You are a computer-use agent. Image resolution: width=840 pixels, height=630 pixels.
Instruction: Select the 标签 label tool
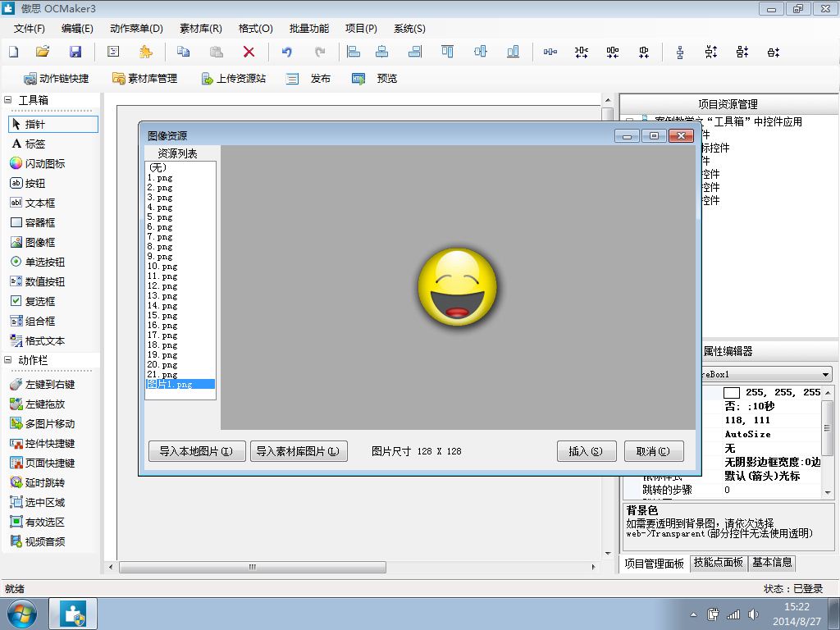[34, 144]
